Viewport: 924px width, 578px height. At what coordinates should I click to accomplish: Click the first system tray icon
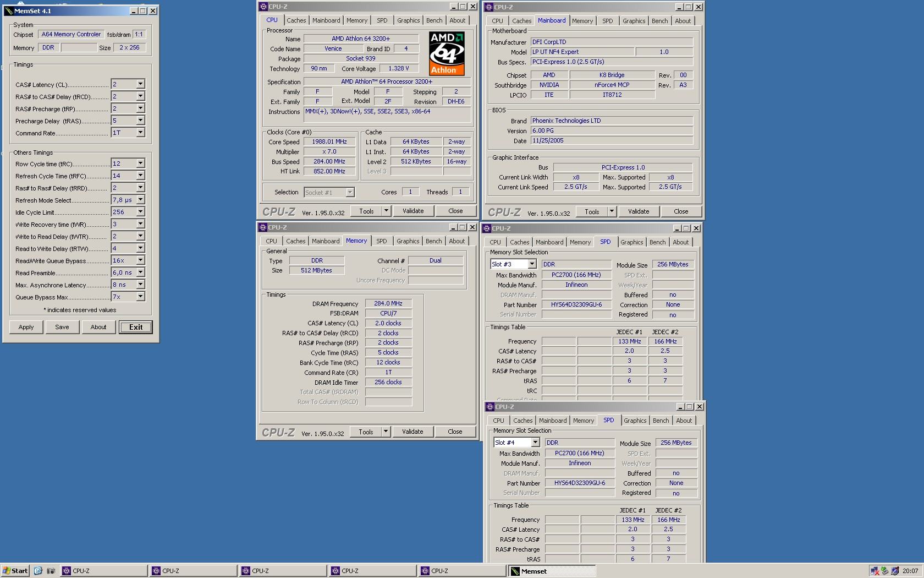875,571
